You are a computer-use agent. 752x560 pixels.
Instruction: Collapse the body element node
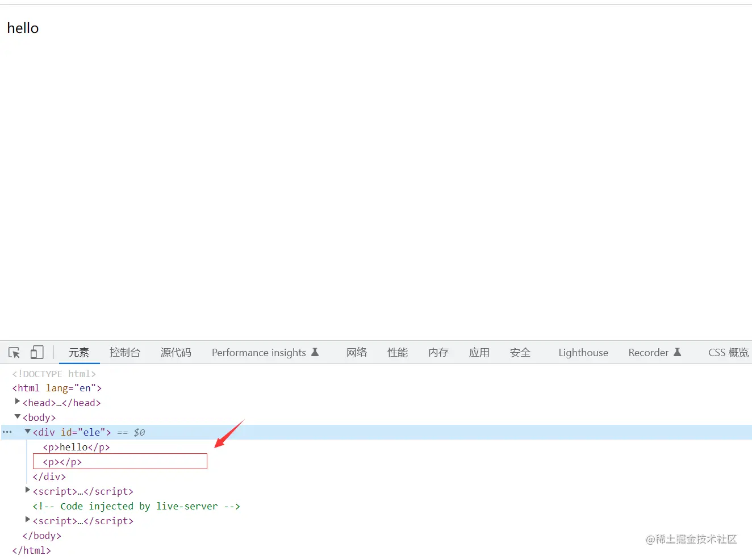pos(18,416)
